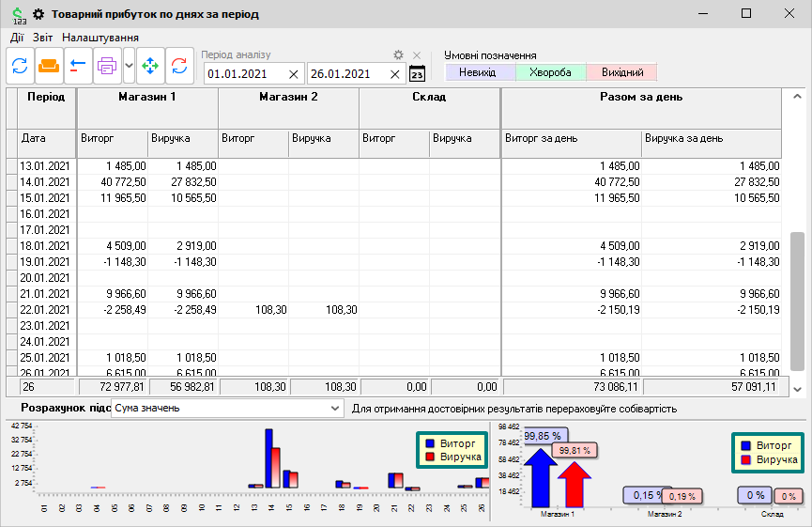Image resolution: width=812 pixels, height=527 pixels.
Task: Open the Дії menu
Action: pyautogui.click(x=17, y=38)
